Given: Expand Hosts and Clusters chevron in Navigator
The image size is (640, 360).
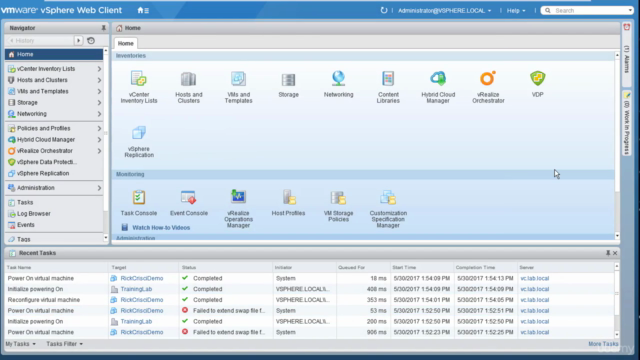Looking at the screenshot, I should 99,80.
